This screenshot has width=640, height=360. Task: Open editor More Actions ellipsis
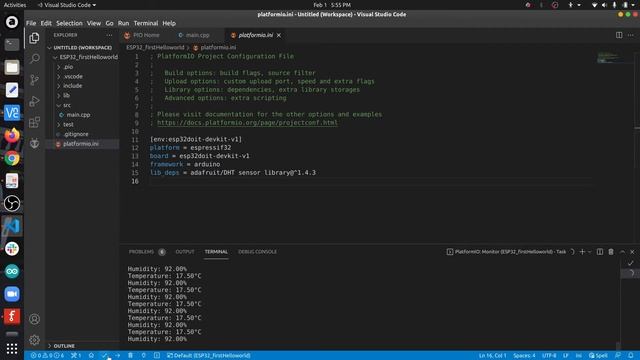[x=631, y=35]
